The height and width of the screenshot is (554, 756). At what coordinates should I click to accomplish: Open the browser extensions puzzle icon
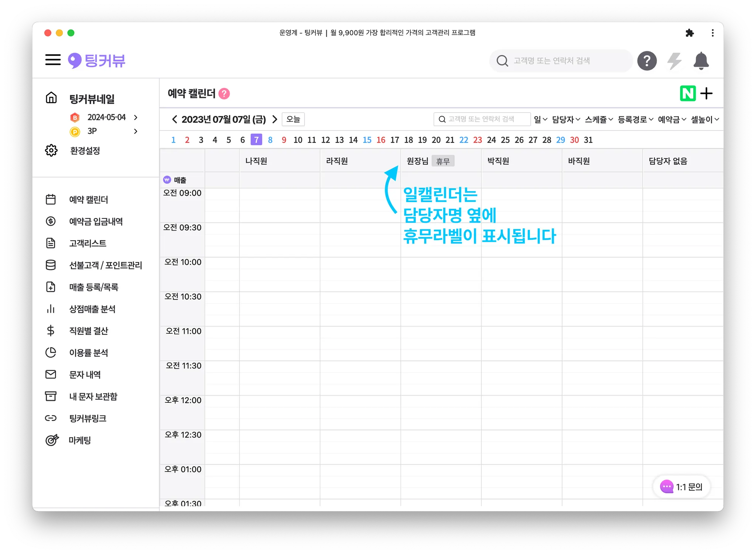(x=689, y=33)
